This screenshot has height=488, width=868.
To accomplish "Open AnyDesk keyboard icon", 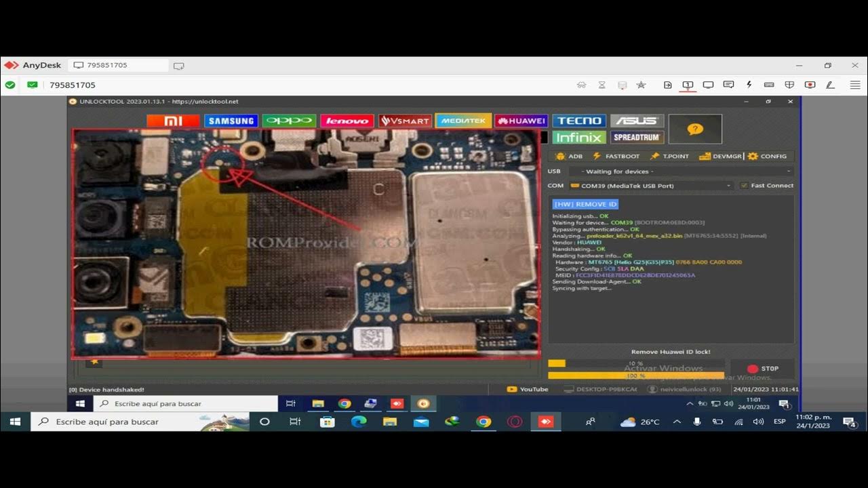I will click(x=769, y=85).
